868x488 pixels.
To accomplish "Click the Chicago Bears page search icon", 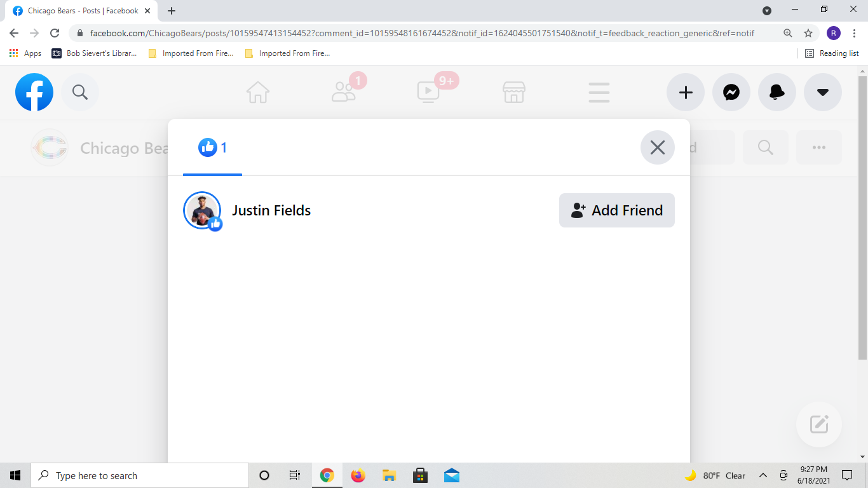I will pos(766,147).
